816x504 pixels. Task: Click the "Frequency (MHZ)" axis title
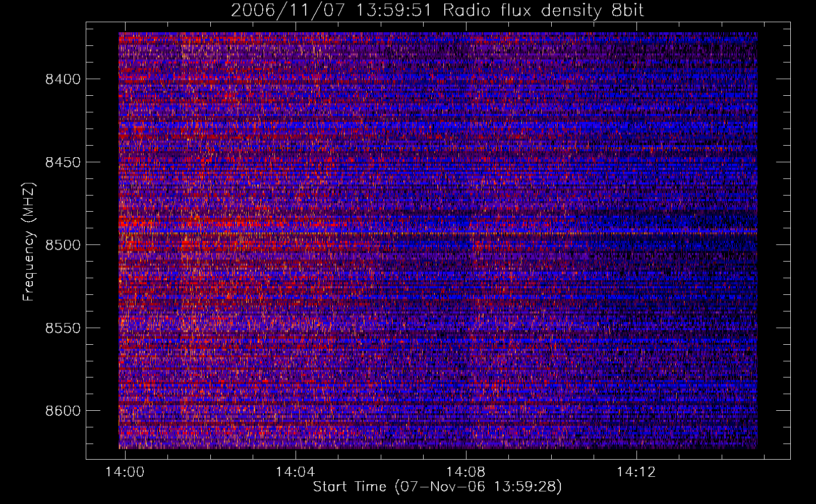point(29,241)
